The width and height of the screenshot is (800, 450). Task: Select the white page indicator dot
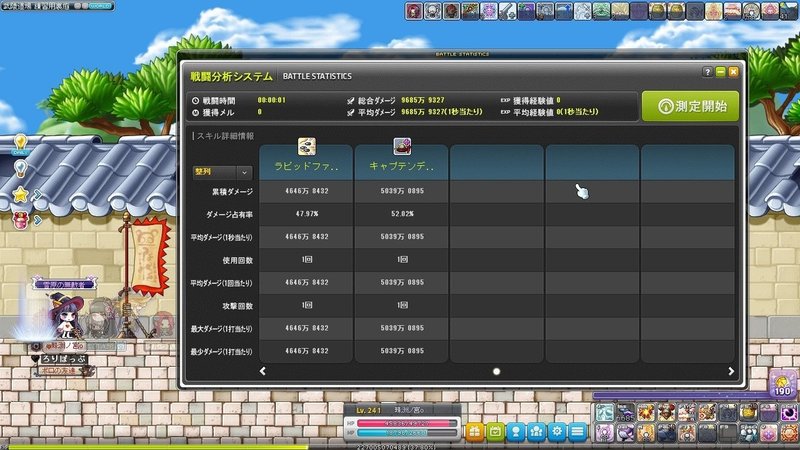[496, 371]
